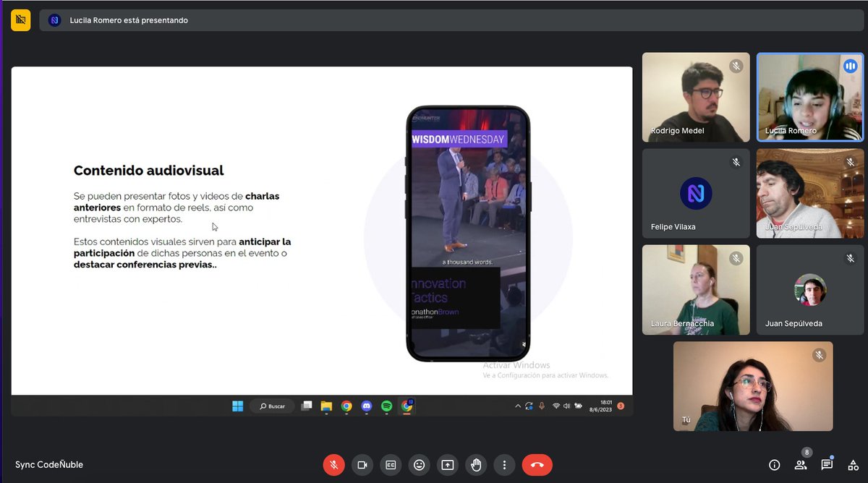Raise your hand in the meeting

(x=476, y=465)
